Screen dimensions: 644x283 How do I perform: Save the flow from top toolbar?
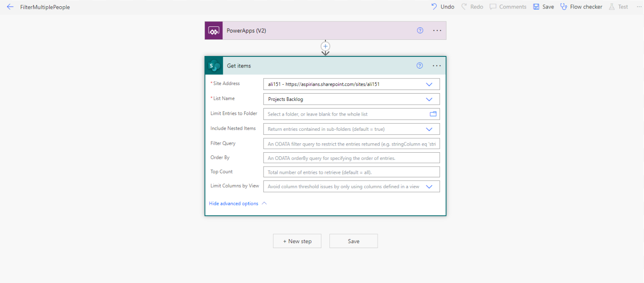(543, 7)
